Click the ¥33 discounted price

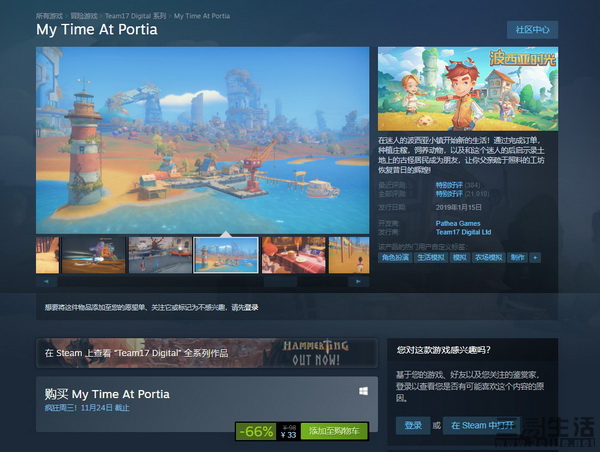click(x=289, y=435)
